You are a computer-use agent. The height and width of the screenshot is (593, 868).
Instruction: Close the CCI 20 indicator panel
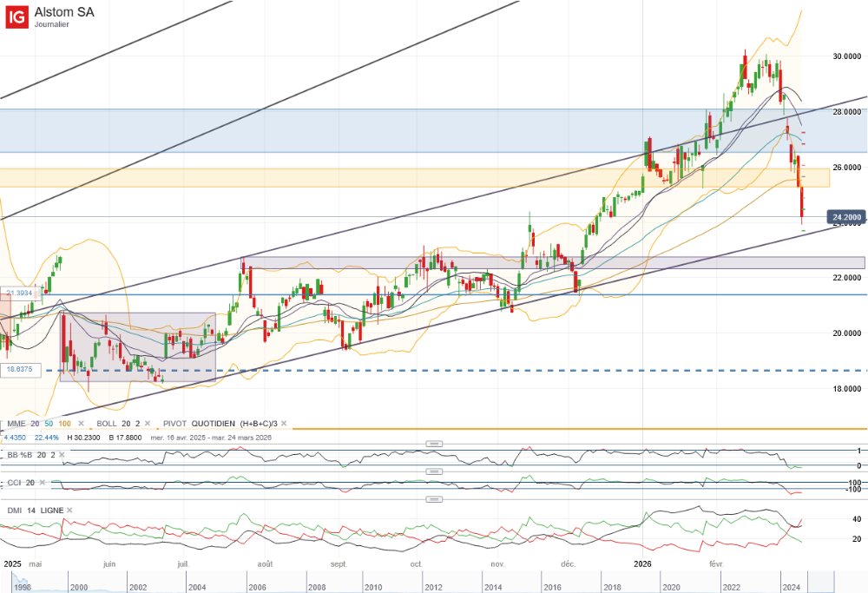pyautogui.click(x=42, y=483)
